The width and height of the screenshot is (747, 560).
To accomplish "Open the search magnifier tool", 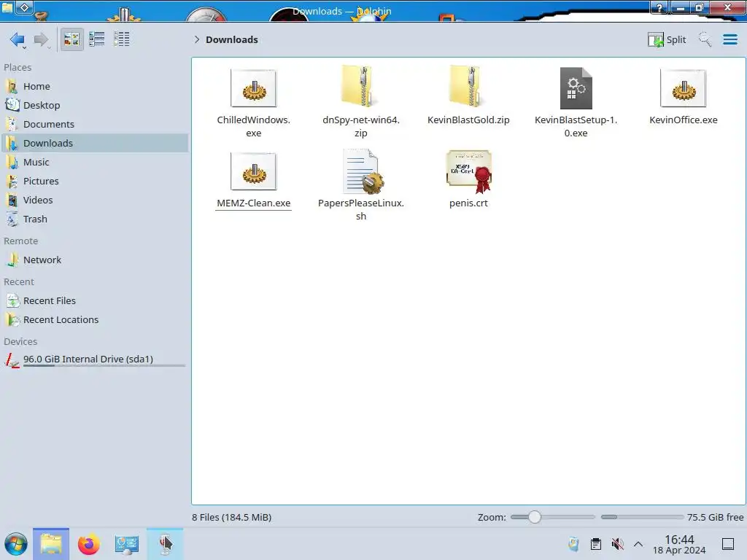I will 705,39.
